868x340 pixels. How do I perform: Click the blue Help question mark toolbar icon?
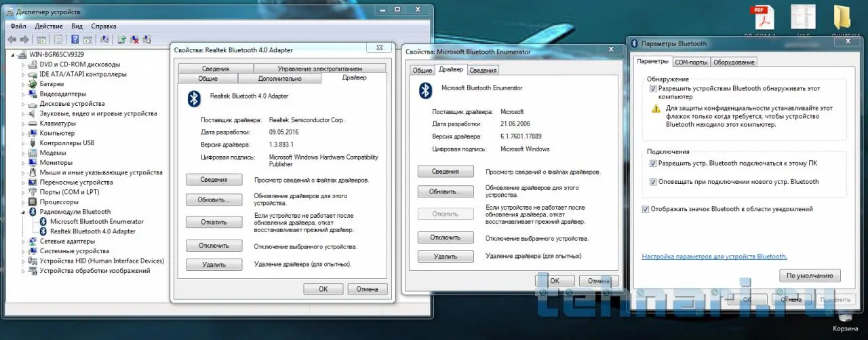(75, 39)
